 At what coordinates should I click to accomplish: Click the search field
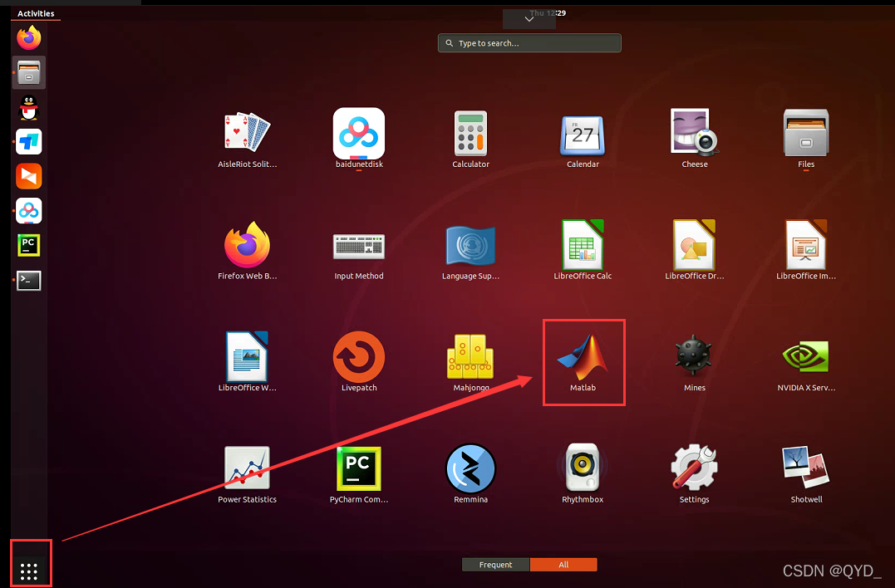(x=529, y=42)
